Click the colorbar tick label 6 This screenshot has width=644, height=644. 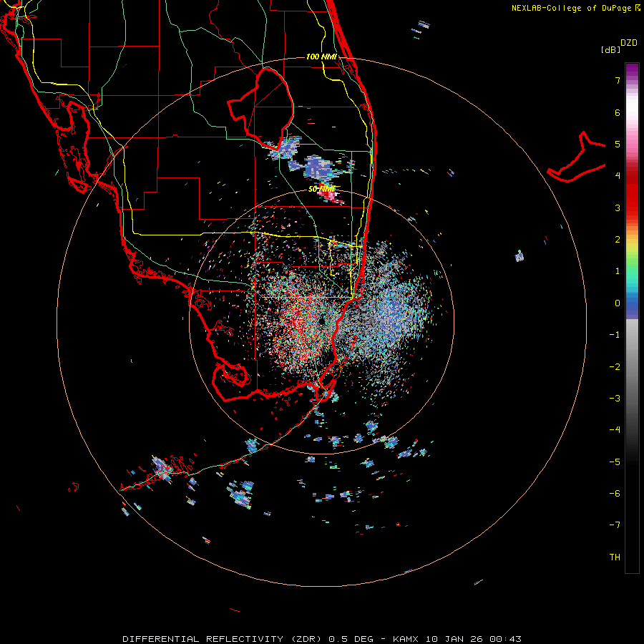pyautogui.click(x=618, y=112)
